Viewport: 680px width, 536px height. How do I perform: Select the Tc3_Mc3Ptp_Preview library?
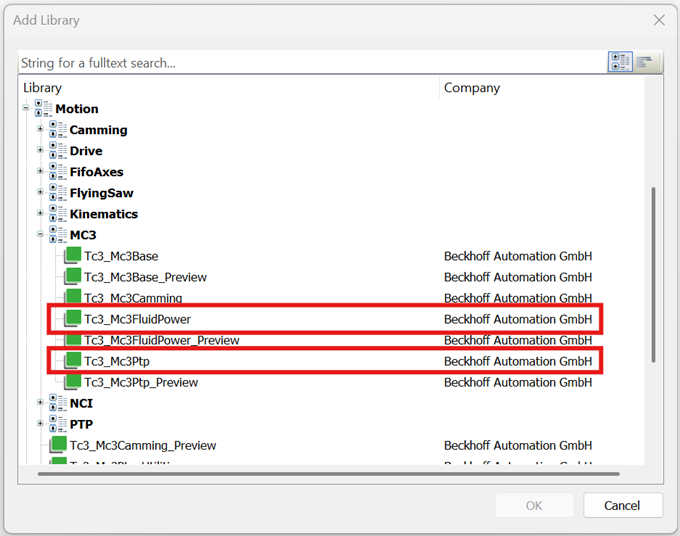tap(141, 382)
